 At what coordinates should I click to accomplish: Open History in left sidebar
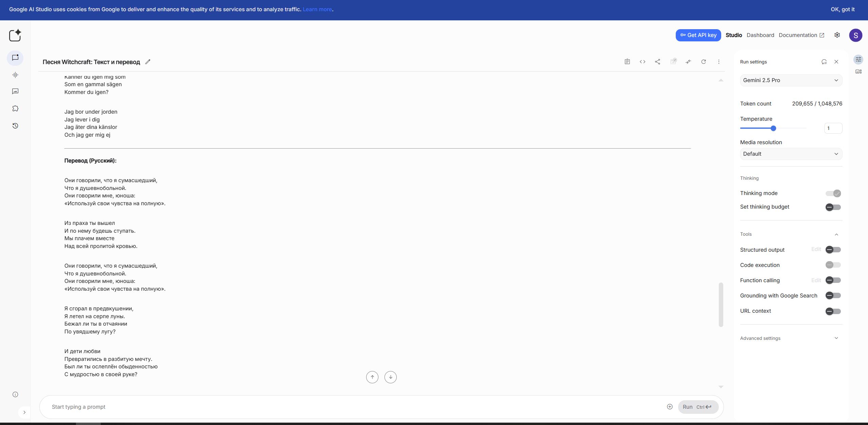coord(15,126)
